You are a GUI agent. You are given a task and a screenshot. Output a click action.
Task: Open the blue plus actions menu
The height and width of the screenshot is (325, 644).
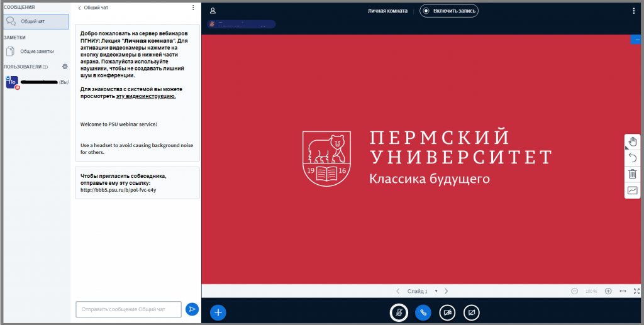tap(218, 312)
